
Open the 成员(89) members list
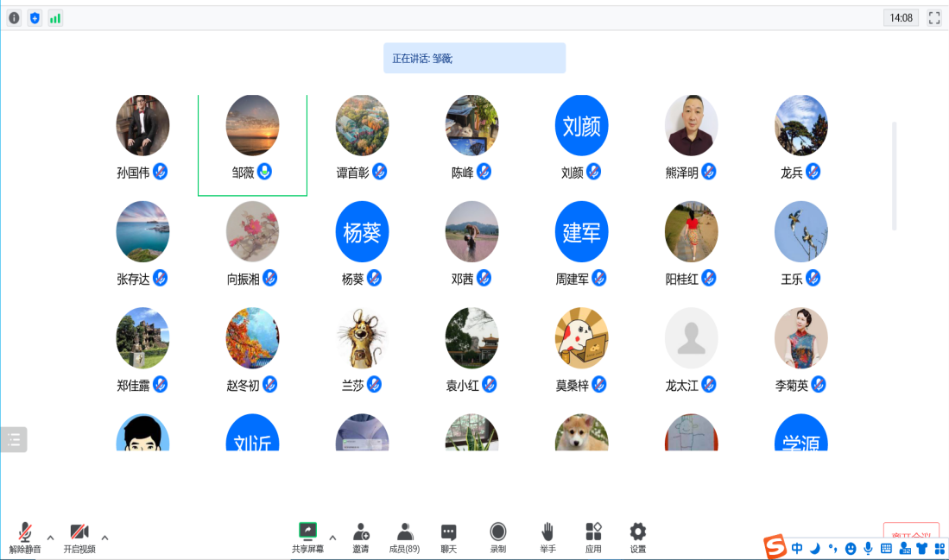click(404, 537)
